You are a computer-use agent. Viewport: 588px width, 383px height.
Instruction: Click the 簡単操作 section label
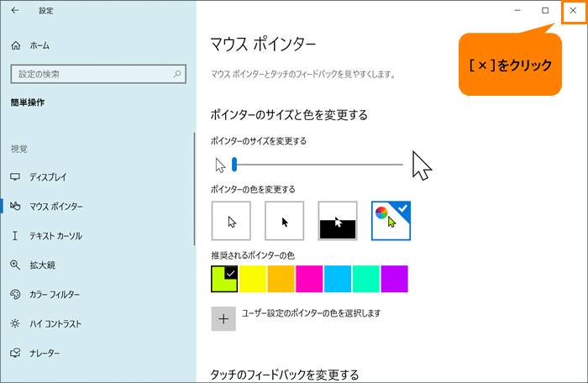(x=28, y=102)
